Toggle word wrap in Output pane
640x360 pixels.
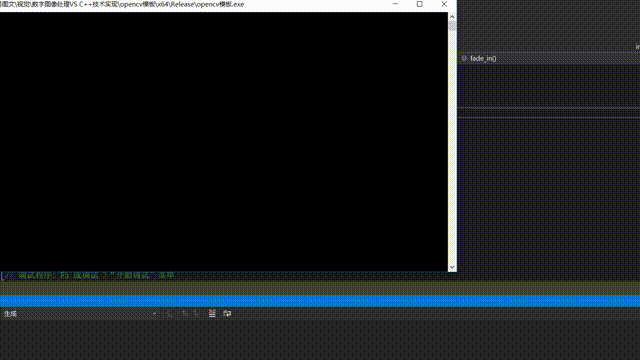tap(227, 313)
